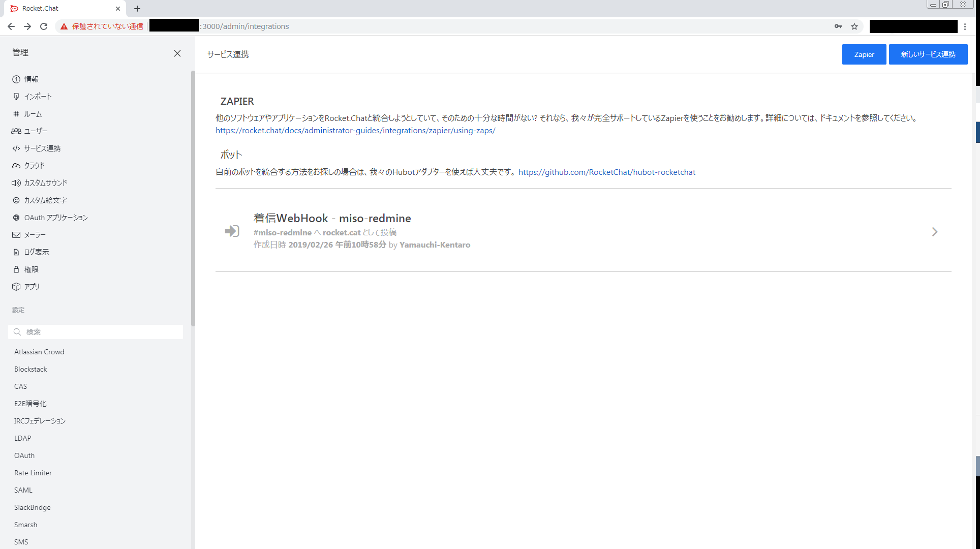Click the import icon beside インポート
This screenshot has height=549, width=980.
point(16,97)
